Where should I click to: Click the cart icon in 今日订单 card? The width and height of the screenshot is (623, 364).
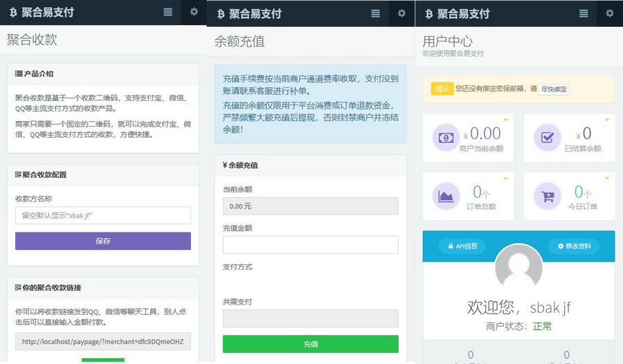point(548,197)
